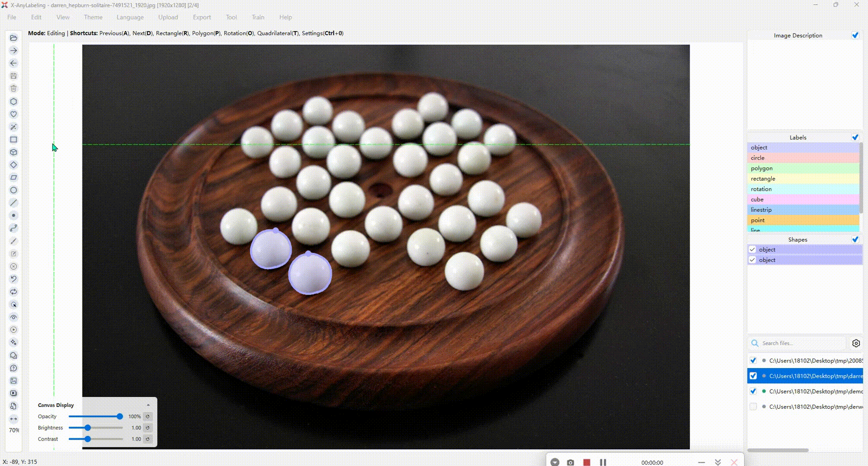Click the Brightness slider handle
Viewport: 868px width, 466px height.
point(88,428)
